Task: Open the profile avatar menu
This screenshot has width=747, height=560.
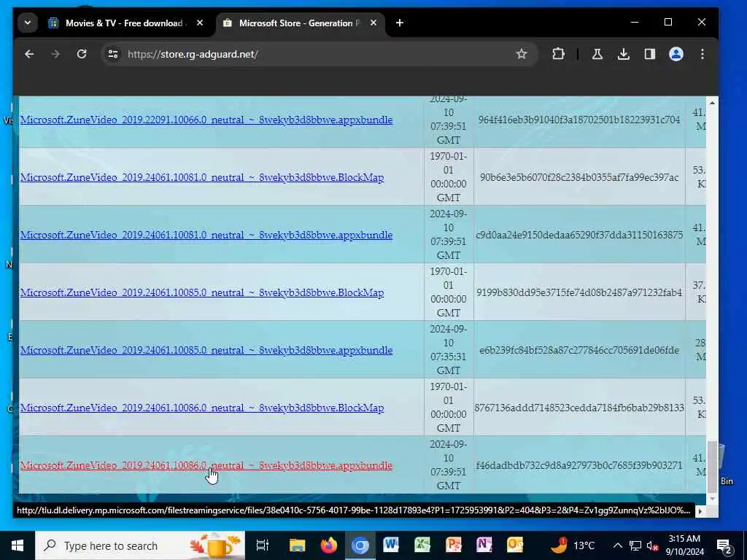Action: (x=676, y=54)
